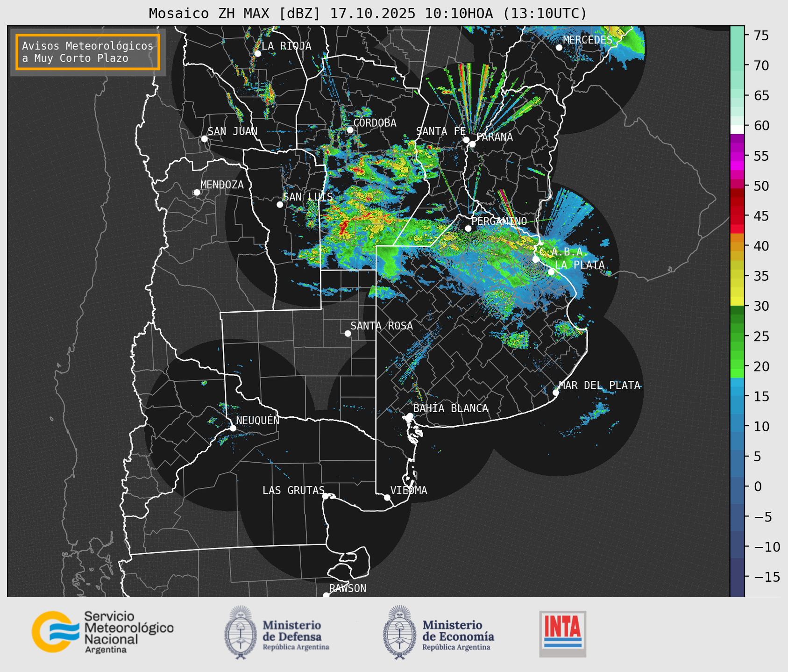Click the San Luis marker dot

[280, 205]
